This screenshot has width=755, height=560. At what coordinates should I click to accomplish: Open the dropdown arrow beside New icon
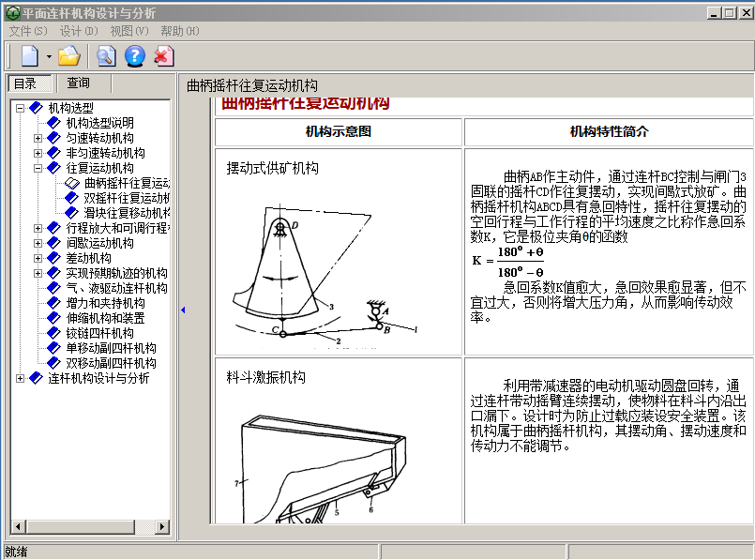point(49,56)
